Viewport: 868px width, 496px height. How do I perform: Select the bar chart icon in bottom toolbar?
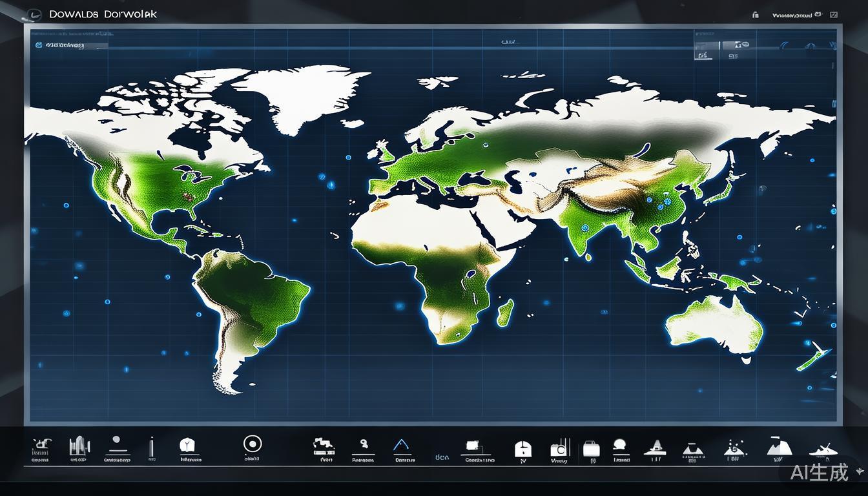[x=79, y=445]
